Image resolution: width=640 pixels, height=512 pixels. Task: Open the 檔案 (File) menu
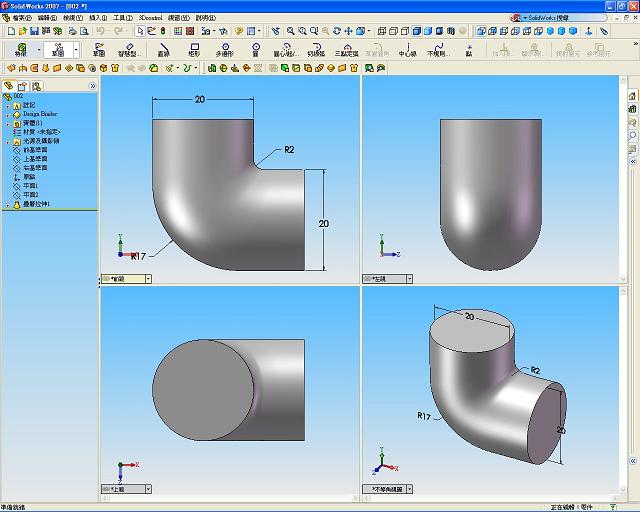coord(22,18)
